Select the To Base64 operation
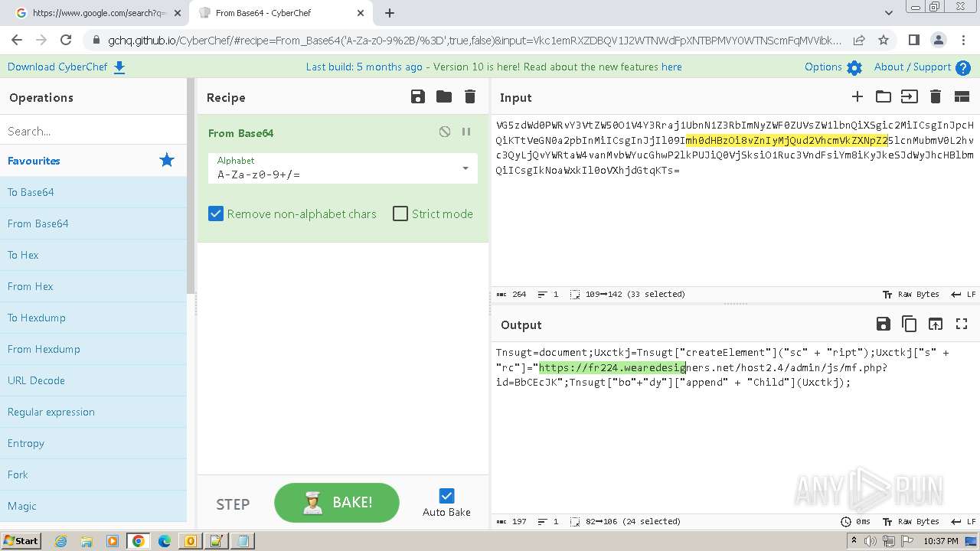The height and width of the screenshot is (551, 980). point(93,192)
